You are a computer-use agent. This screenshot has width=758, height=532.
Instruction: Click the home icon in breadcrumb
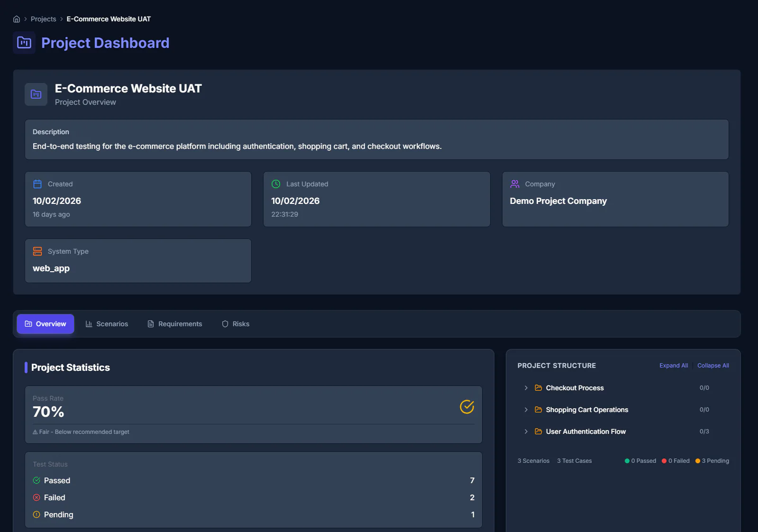coord(17,19)
